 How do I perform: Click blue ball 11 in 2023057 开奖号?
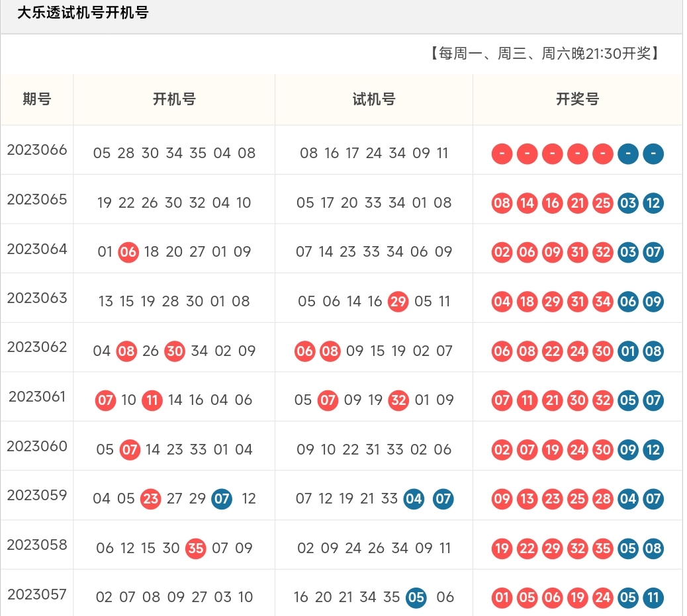(x=653, y=597)
